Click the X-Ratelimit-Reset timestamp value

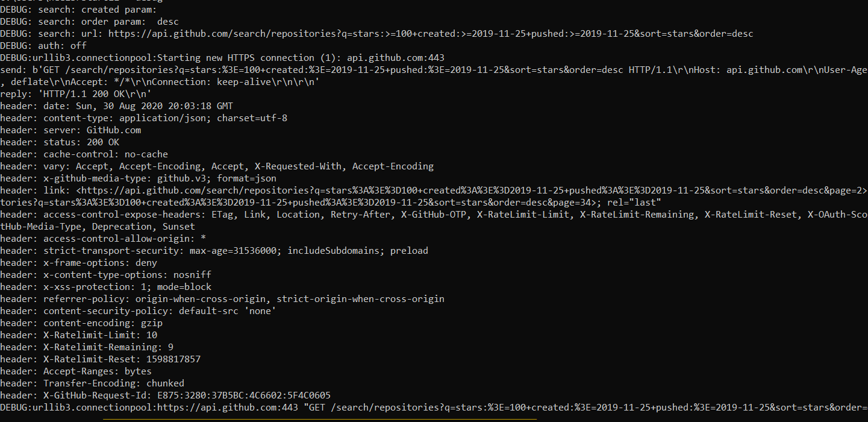tap(173, 359)
